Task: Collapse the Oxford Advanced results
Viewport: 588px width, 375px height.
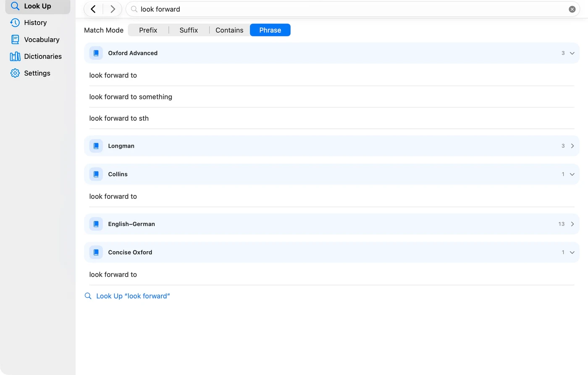Action: [572, 53]
